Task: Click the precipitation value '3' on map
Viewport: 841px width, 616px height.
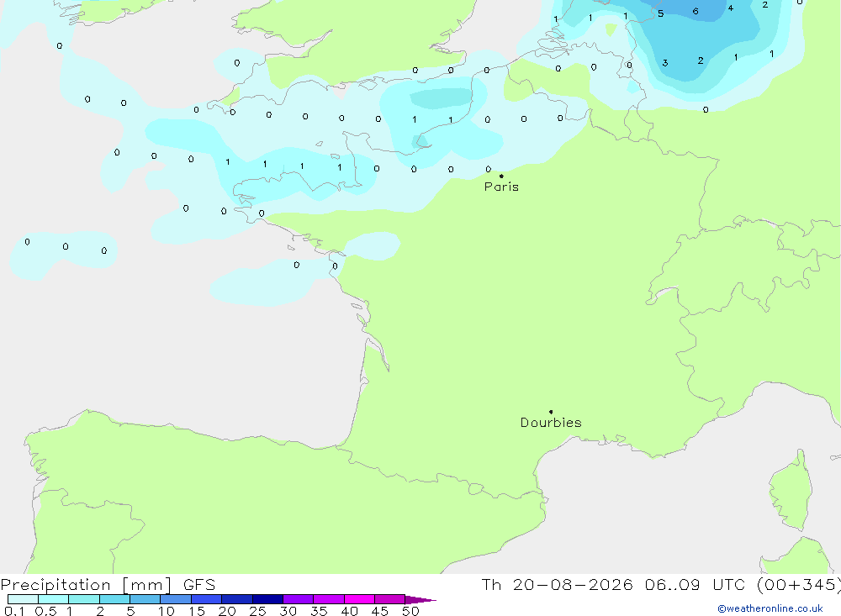Action: point(665,63)
